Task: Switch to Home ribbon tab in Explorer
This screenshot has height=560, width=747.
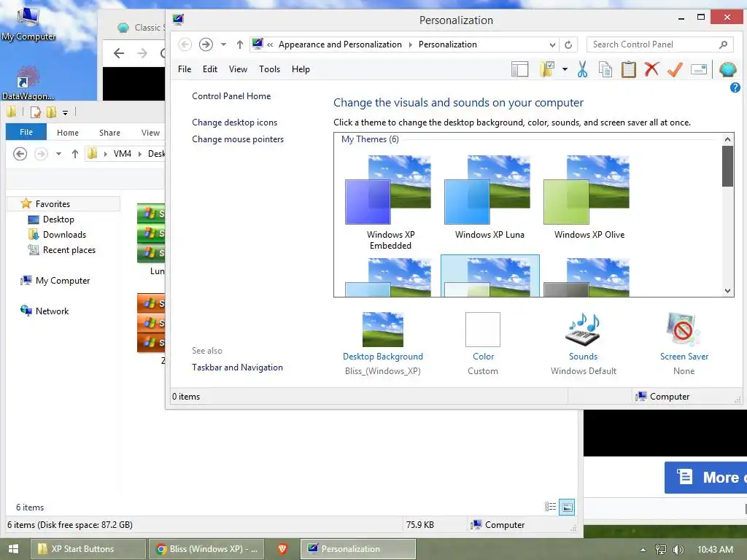Action: point(68,133)
